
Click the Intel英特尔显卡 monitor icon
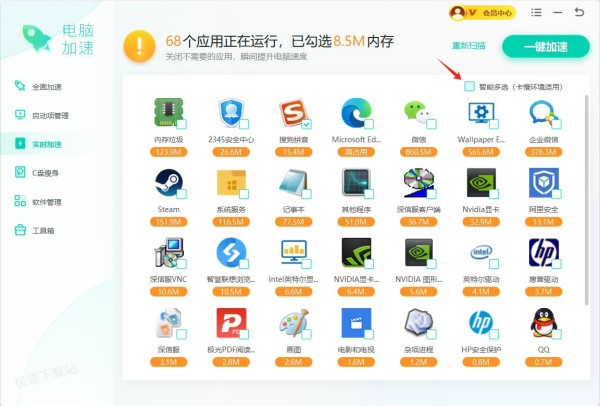pos(293,252)
